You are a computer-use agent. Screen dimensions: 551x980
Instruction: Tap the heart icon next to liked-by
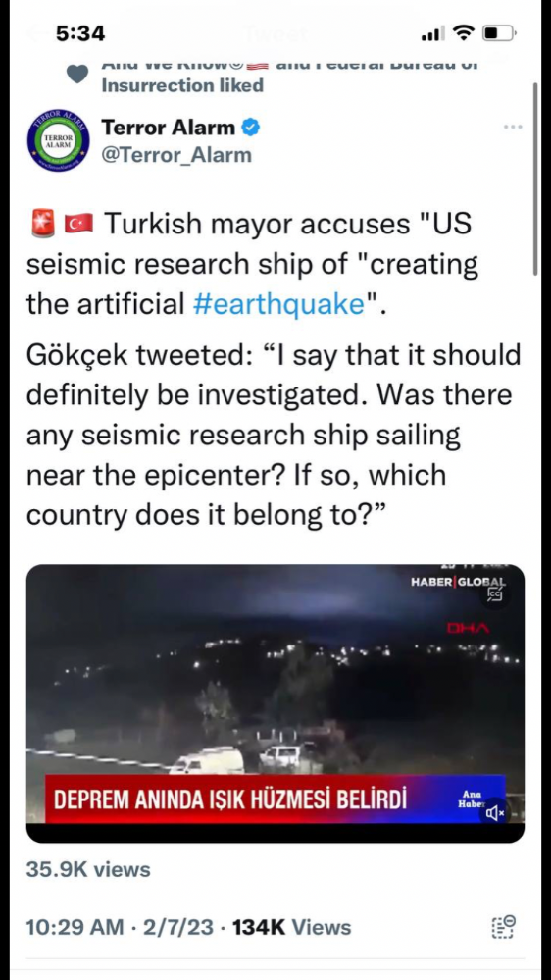point(77,74)
